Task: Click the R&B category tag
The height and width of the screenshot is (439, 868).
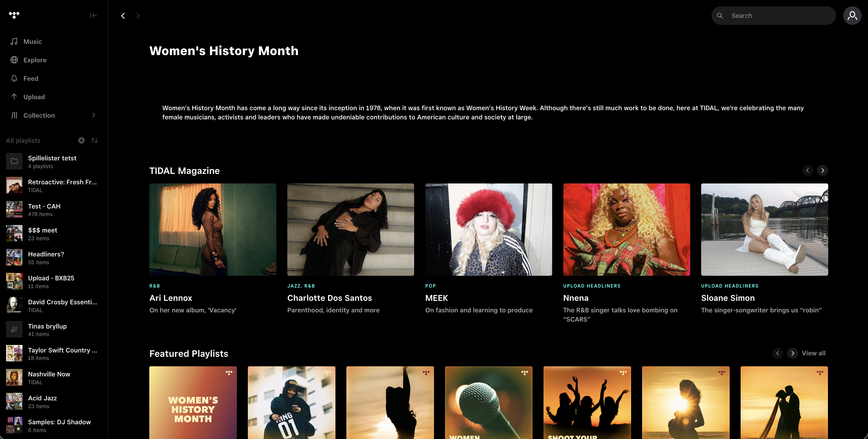Action: pos(155,286)
